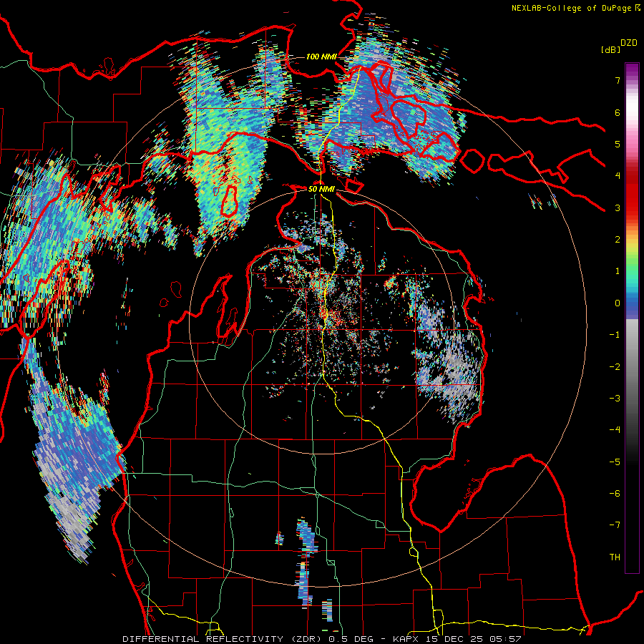
Task: Click the scale value 0 label
Action: tap(618, 303)
